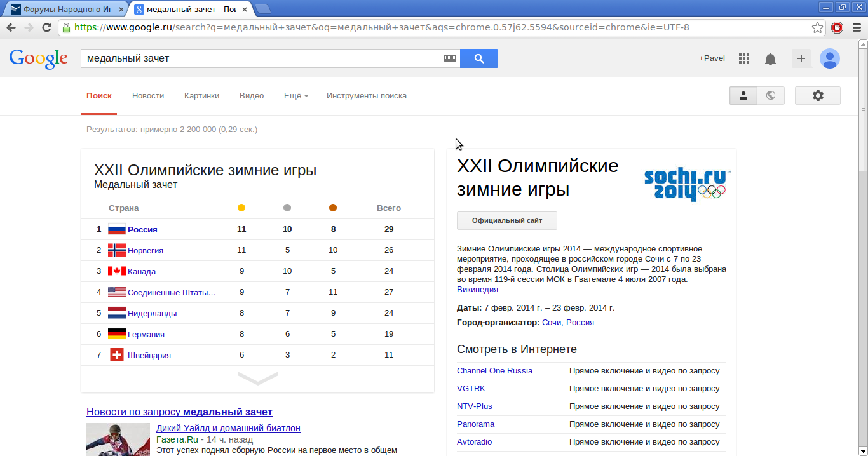The image size is (868, 456).
Task: Click the blue magnifier search button
Action: pyautogui.click(x=479, y=58)
